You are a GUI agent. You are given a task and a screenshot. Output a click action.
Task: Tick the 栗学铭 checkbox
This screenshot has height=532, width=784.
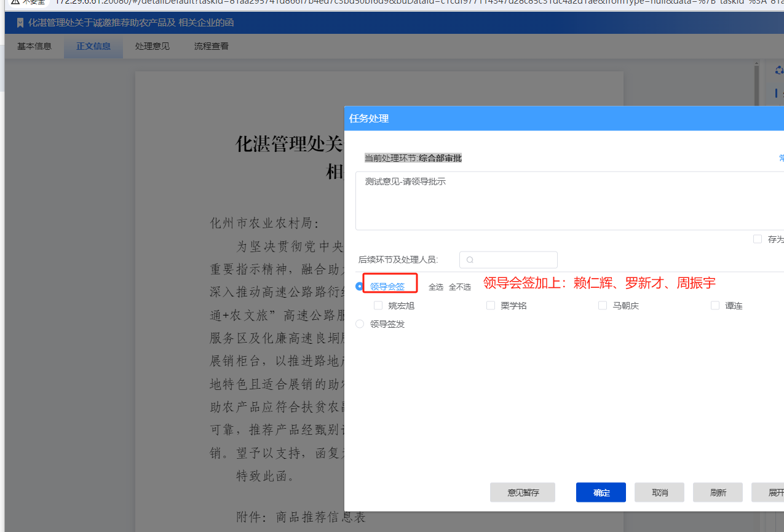coord(491,305)
